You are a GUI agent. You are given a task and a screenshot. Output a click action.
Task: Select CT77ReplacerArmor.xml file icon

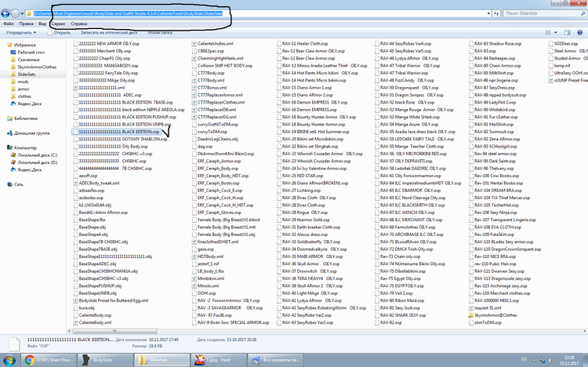(194, 95)
